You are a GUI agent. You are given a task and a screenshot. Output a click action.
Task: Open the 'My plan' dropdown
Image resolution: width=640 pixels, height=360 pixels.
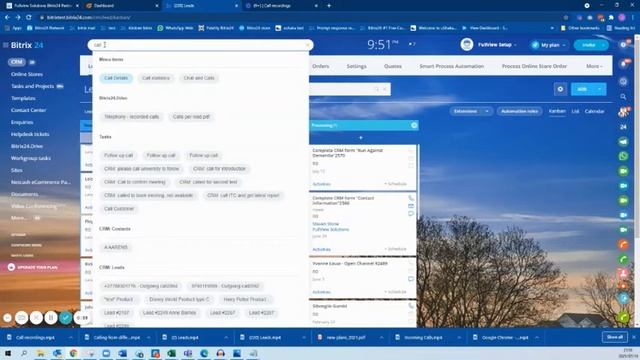(549, 45)
